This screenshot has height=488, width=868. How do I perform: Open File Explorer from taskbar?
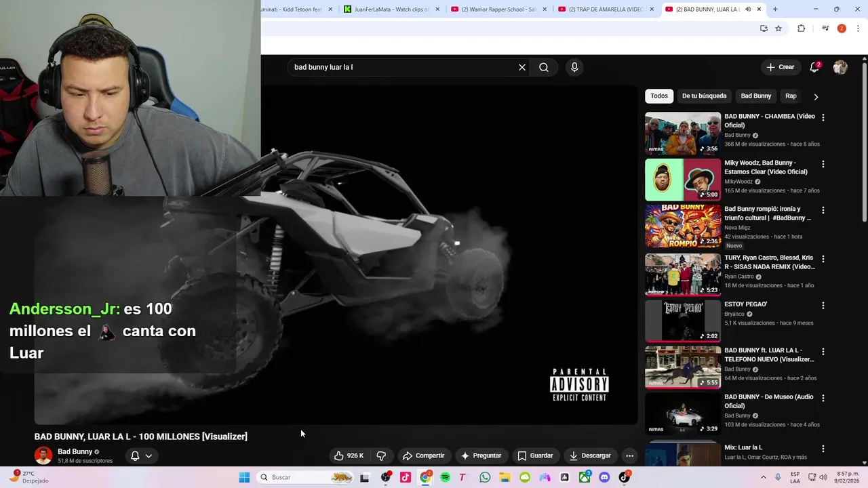tap(505, 477)
